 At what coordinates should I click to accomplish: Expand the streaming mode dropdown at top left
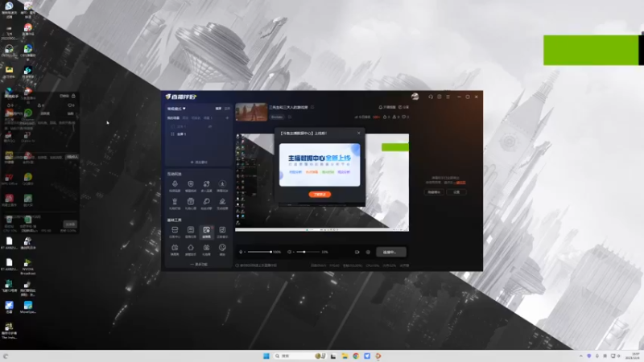coord(176,109)
